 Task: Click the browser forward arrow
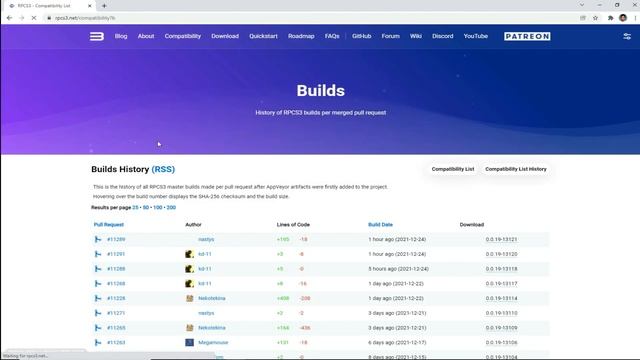22,18
